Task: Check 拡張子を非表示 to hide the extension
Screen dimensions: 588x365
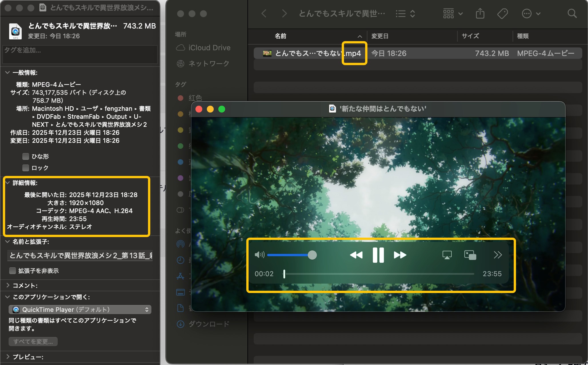Action: pos(13,270)
